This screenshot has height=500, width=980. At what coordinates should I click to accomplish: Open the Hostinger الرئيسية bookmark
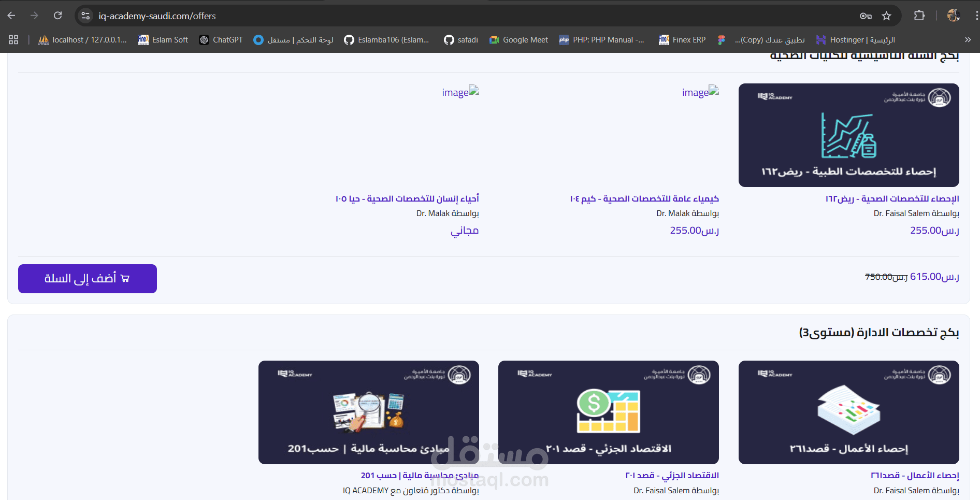[855, 40]
